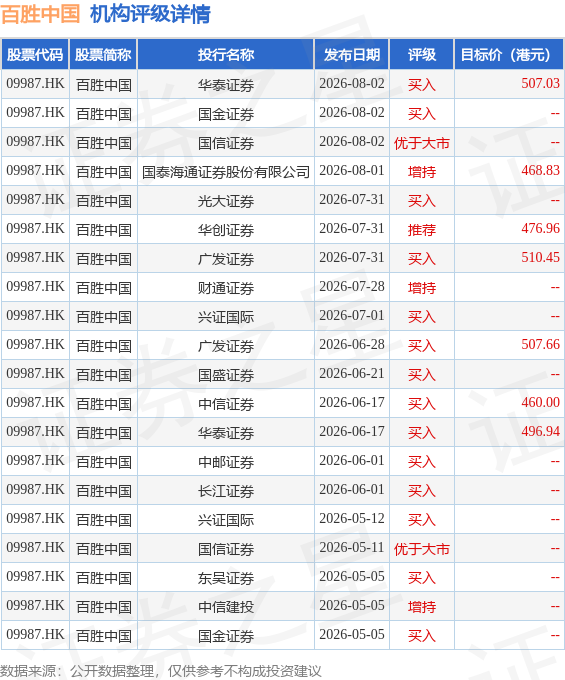Click the 2026-06-28 date cell
Image resolution: width=565 pixels, height=680 pixels.
[x=352, y=344]
